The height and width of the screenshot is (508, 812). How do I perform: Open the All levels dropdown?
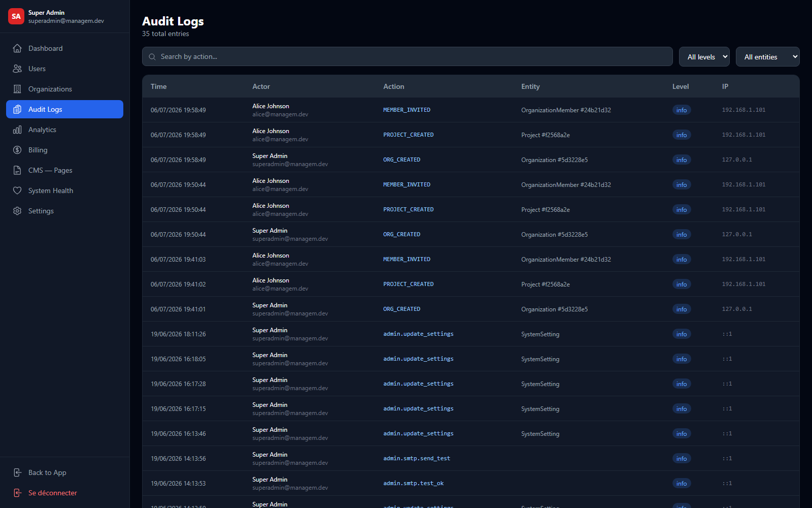704,57
